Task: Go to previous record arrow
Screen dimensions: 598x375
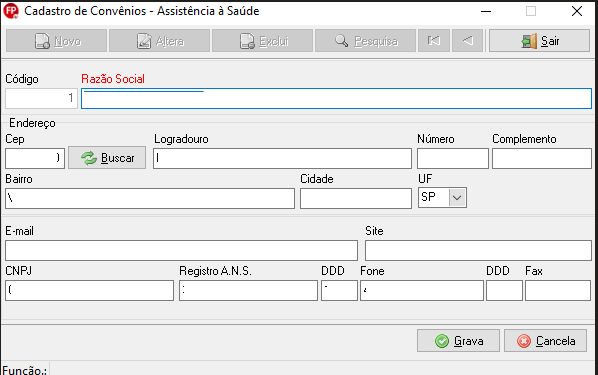Action: 468,40
